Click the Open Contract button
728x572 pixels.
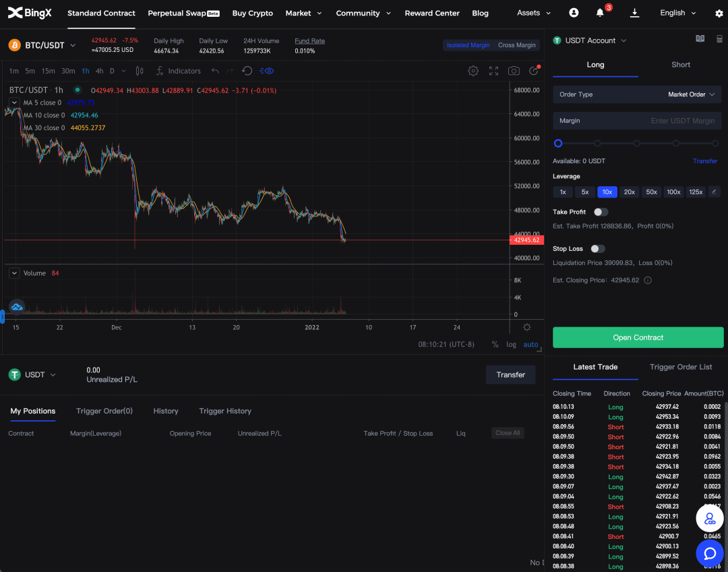tap(638, 337)
